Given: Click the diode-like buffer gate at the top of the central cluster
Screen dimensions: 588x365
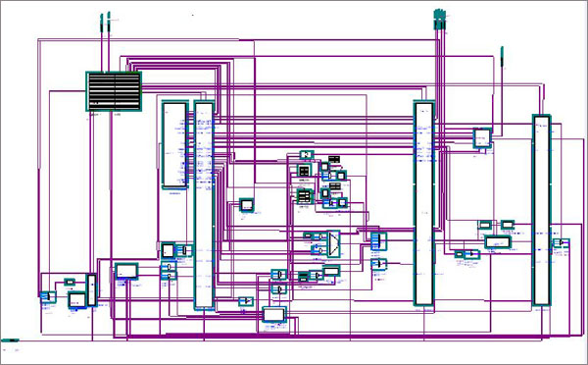Looking at the screenshot, I should click(x=307, y=154).
